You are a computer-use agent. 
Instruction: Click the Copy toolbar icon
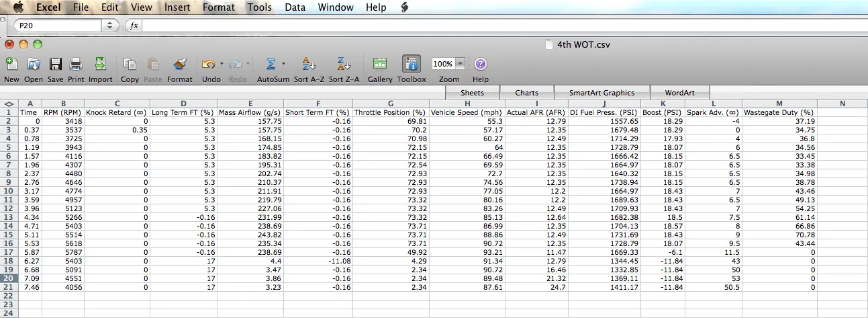[130, 65]
